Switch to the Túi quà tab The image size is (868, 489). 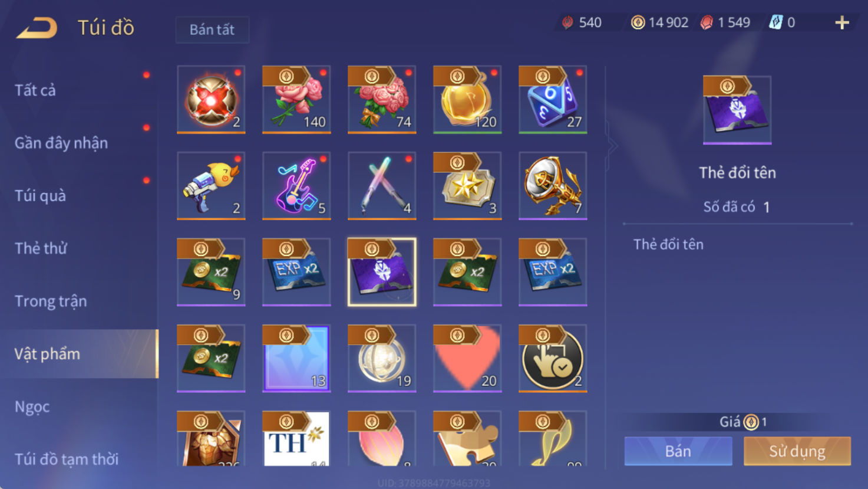pyautogui.click(x=40, y=196)
